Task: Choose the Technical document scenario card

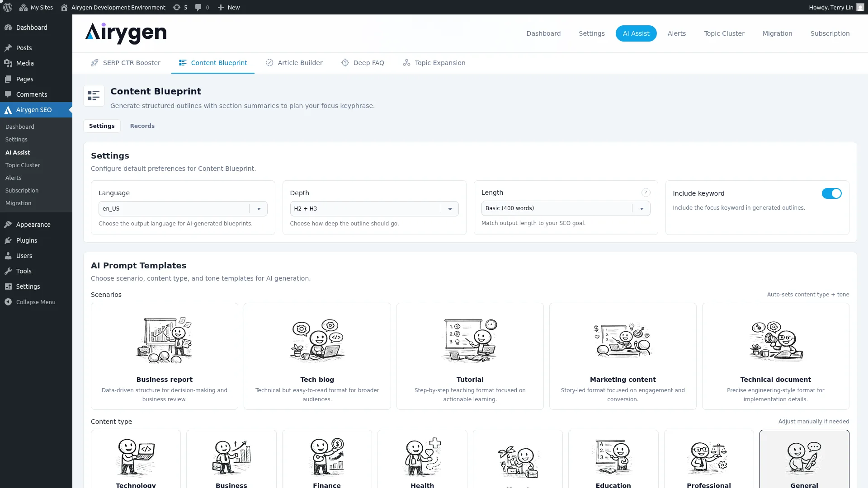Action: coord(776,357)
